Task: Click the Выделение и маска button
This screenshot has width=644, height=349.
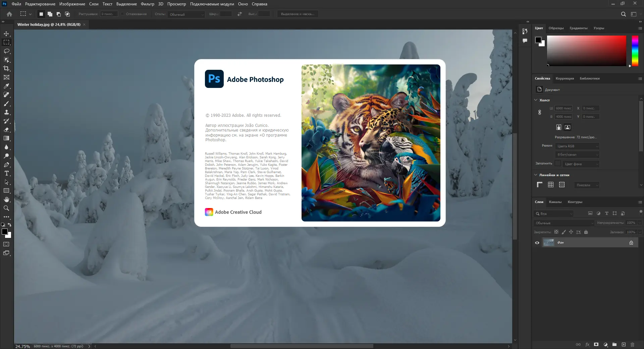Action: pyautogui.click(x=298, y=14)
